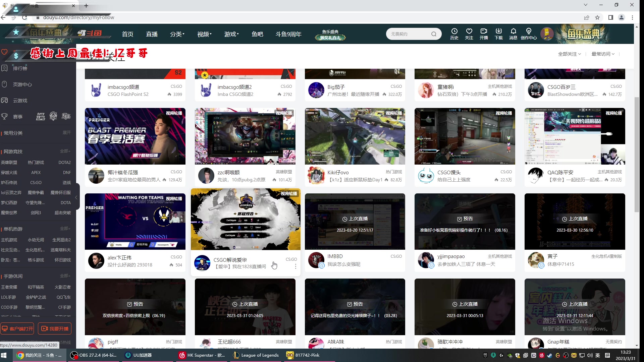The height and width of the screenshot is (362, 644).
Task: Click the search magnifier icon
Action: [434, 34]
